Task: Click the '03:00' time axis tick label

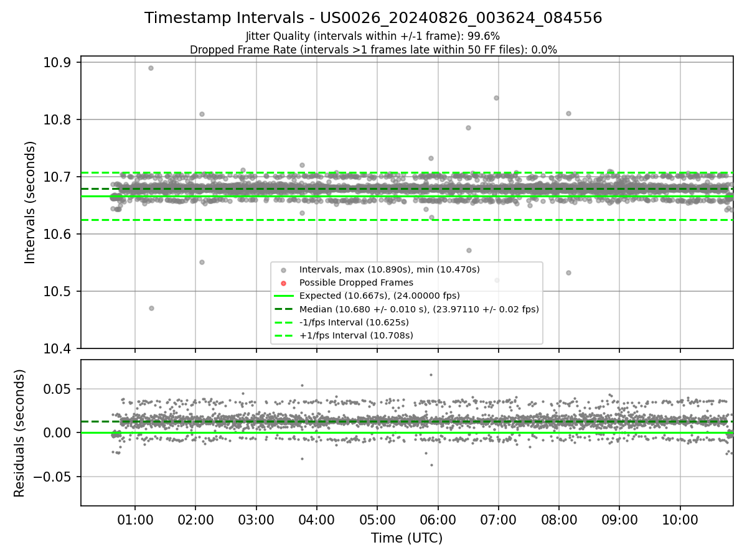Action: point(256,520)
